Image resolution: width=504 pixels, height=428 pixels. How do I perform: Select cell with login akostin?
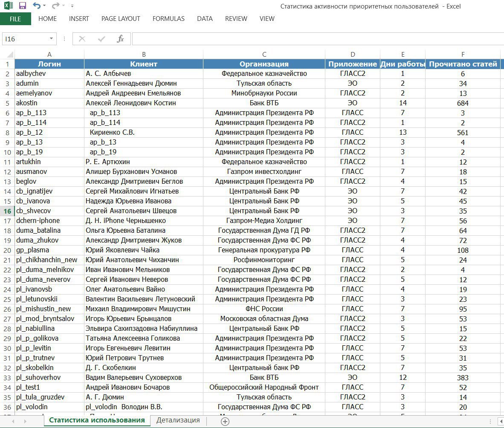pyautogui.click(x=49, y=103)
